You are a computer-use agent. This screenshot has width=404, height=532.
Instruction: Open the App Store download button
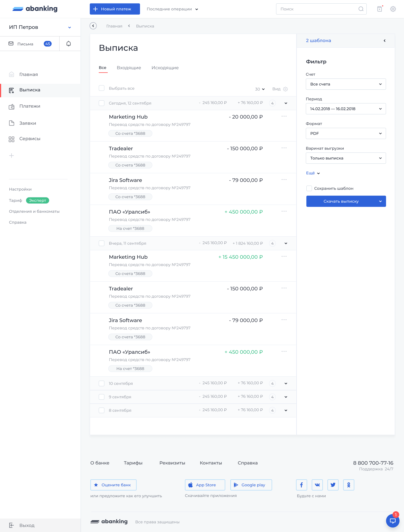click(x=205, y=485)
